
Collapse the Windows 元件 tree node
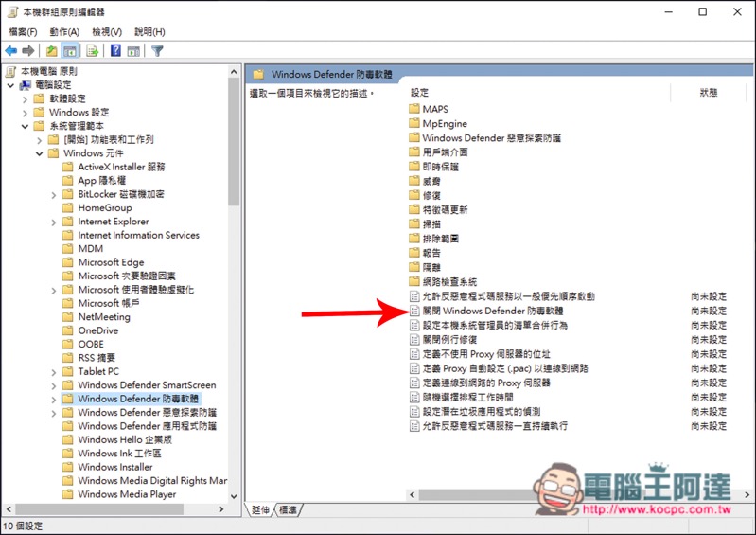(x=40, y=154)
